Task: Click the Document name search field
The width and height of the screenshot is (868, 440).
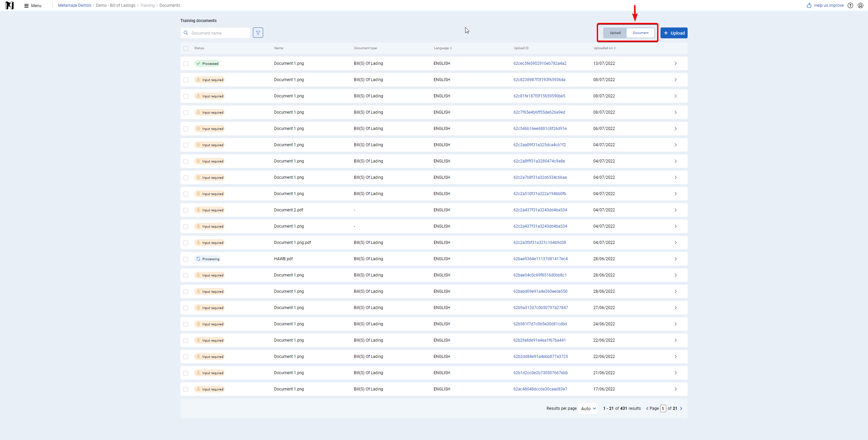Action: 215,33
